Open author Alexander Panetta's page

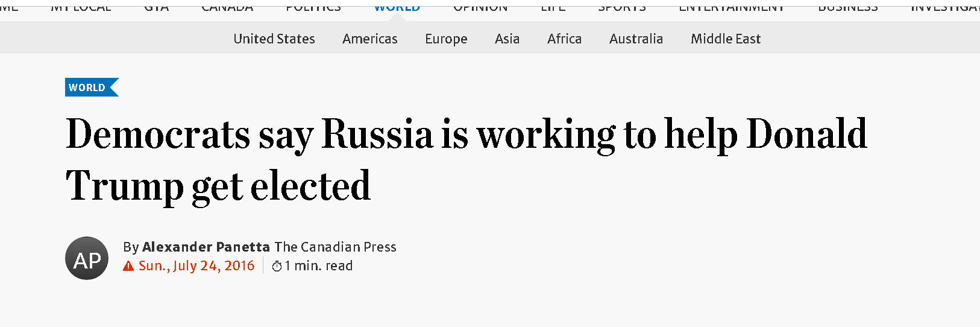pyautogui.click(x=206, y=247)
